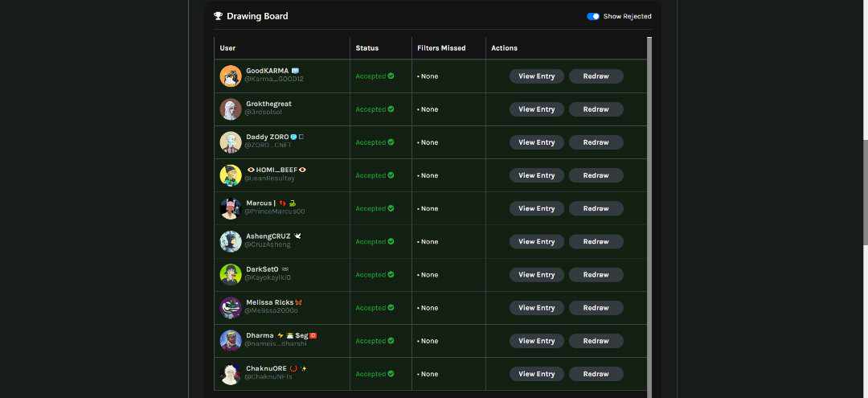Click DarkSetO's avatar

(231, 274)
